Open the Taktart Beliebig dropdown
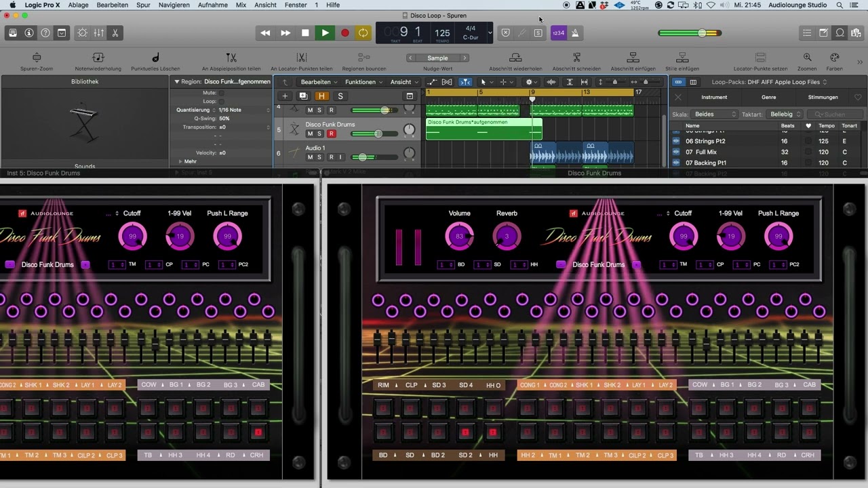 point(785,115)
